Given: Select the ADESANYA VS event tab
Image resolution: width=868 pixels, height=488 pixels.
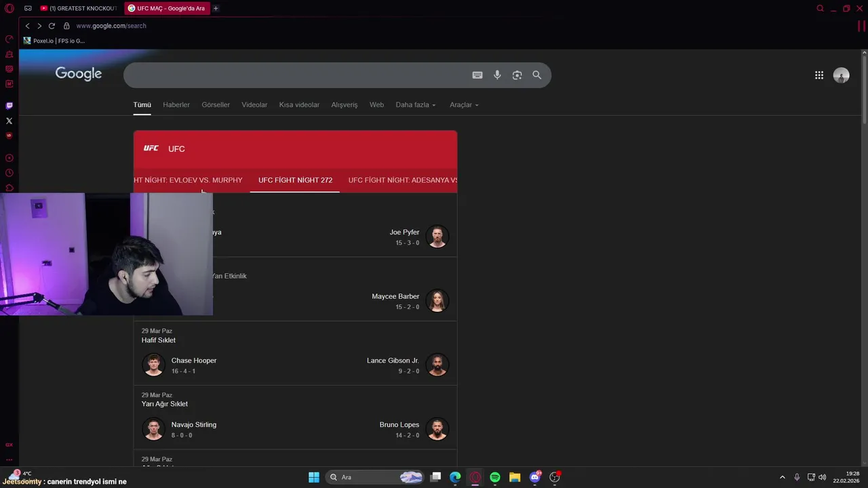Looking at the screenshot, I should click(x=403, y=180).
